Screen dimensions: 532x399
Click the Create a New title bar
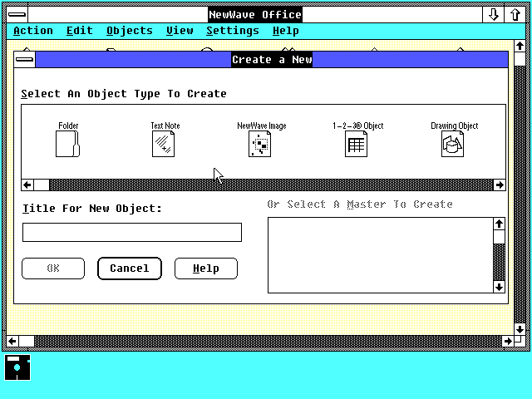272,60
